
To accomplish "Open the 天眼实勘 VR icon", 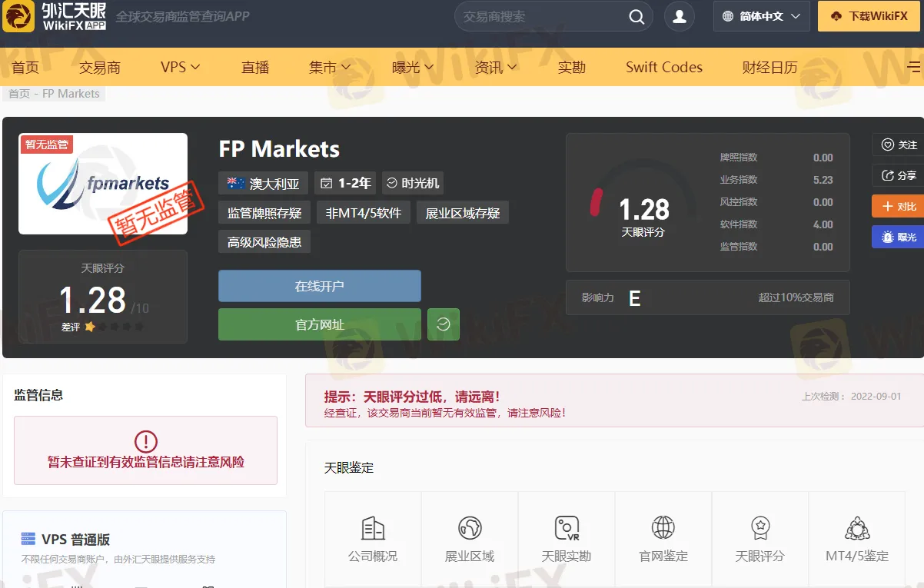I will pyautogui.click(x=567, y=528).
